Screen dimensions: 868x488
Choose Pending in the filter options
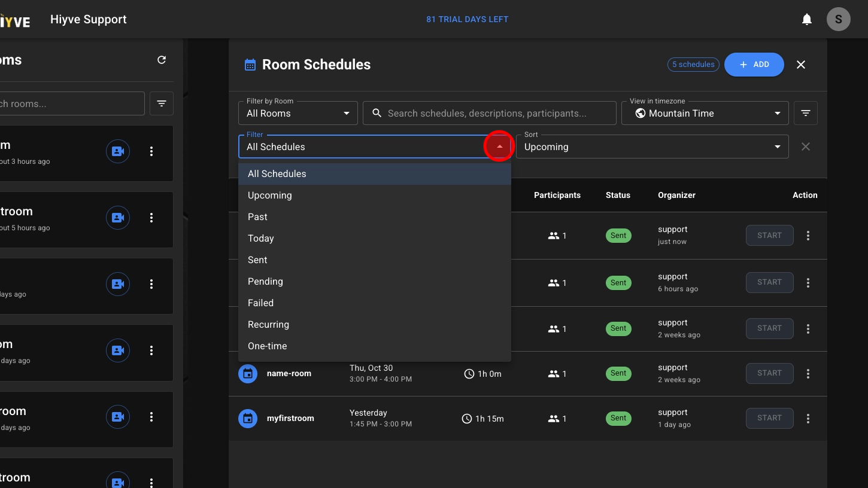(266, 282)
